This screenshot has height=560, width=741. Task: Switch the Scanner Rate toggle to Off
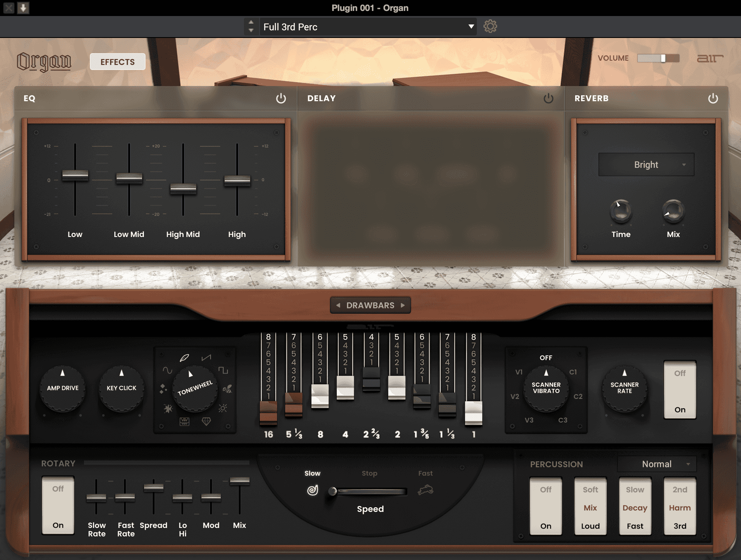coord(680,373)
